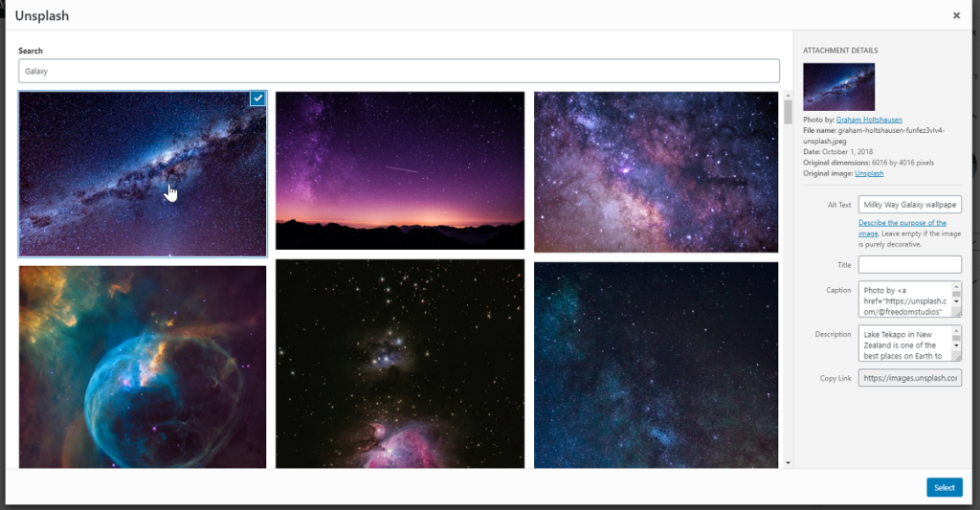Click the Copy Link URL field
The height and width of the screenshot is (510, 980).
909,378
